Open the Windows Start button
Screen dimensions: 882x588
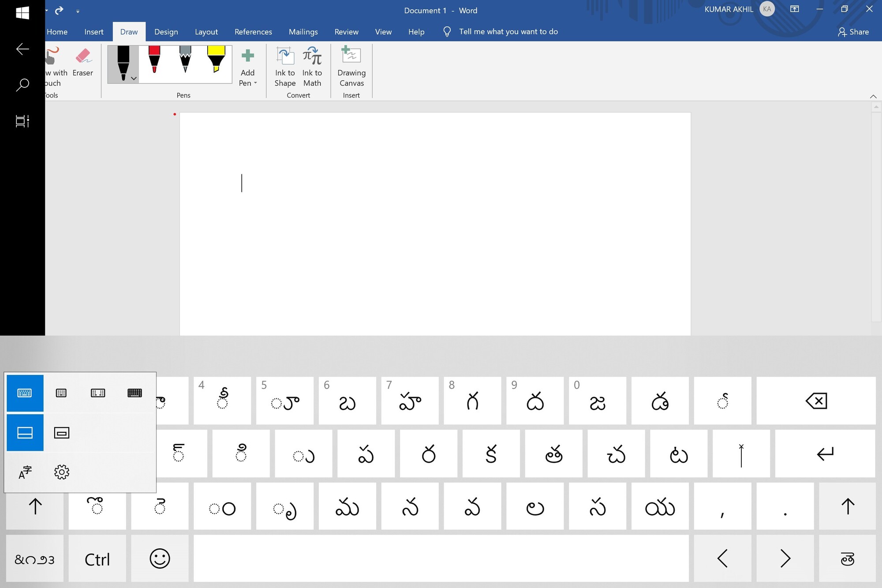pos(22,12)
